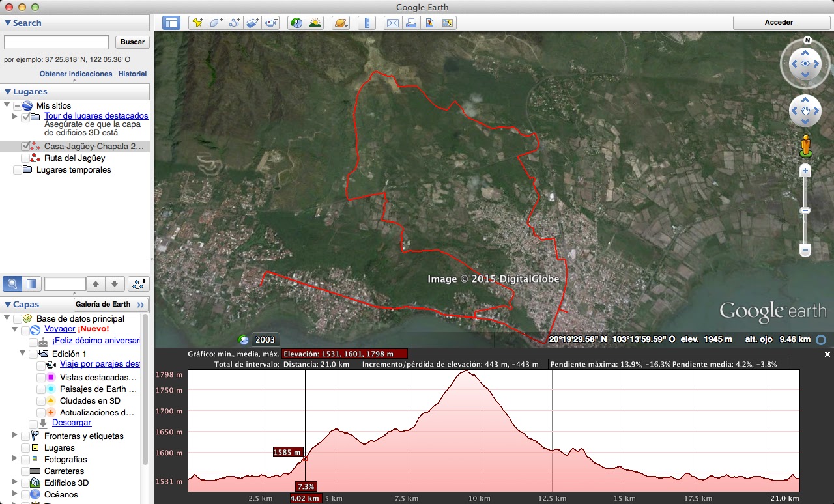
Task: Click the historical imagery 2003 clock icon
Action: [244, 340]
